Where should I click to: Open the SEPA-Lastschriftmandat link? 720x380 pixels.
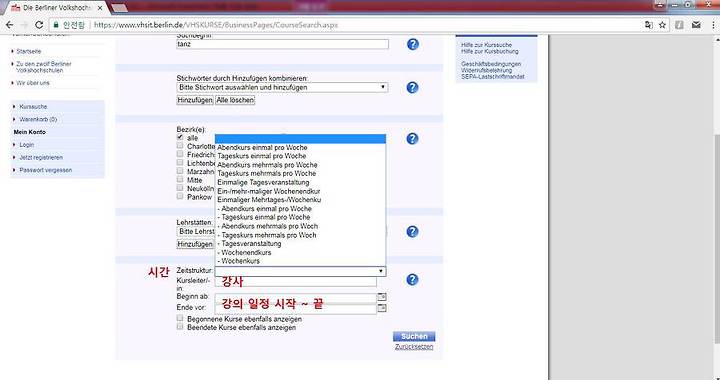(493, 77)
